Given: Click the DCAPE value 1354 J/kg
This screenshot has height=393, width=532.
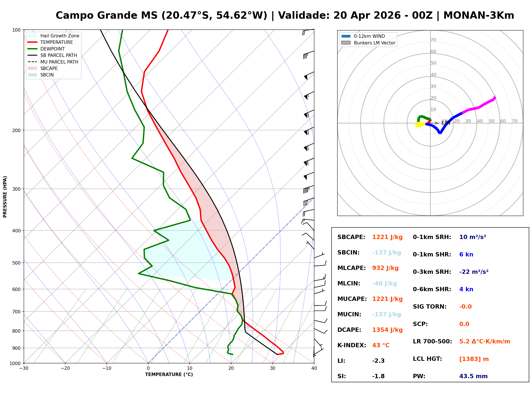Looking at the screenshot, I should pyautogui.click(x=387, y=330).
